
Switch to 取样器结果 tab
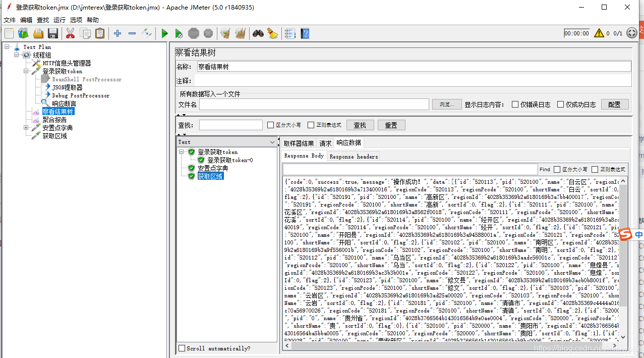tap(299, 143)
